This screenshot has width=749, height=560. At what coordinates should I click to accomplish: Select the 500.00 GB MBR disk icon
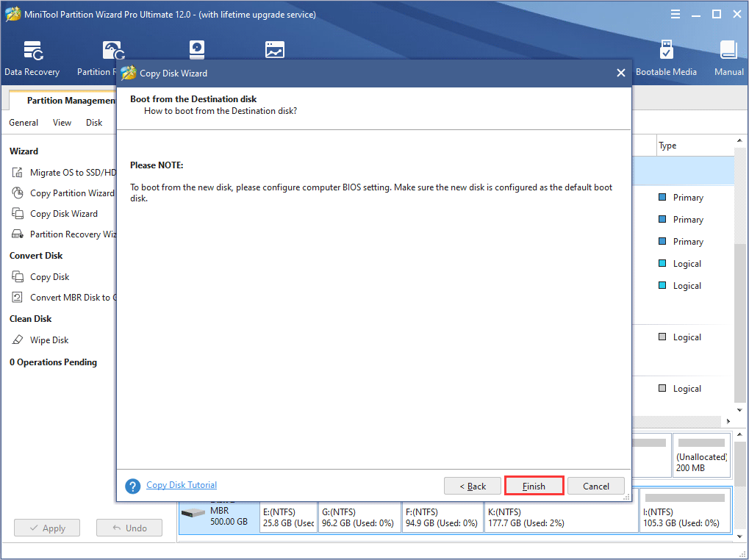[x=193, y=513]
